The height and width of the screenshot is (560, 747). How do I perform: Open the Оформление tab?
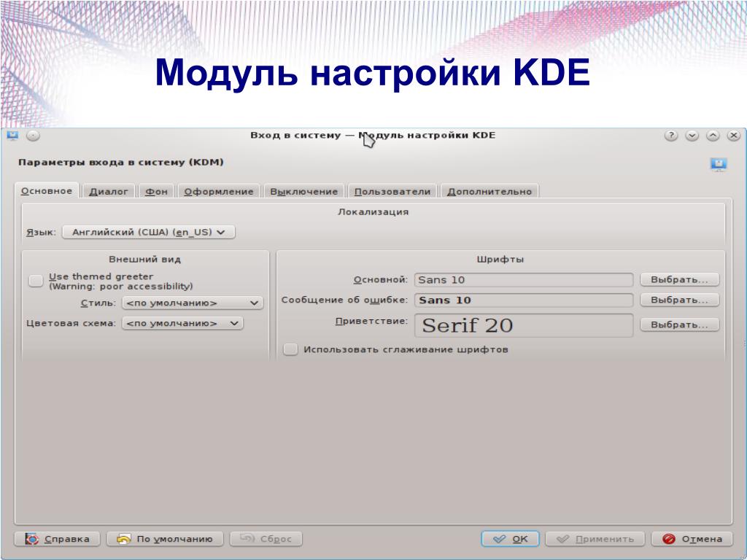click(x=219, y=192)
